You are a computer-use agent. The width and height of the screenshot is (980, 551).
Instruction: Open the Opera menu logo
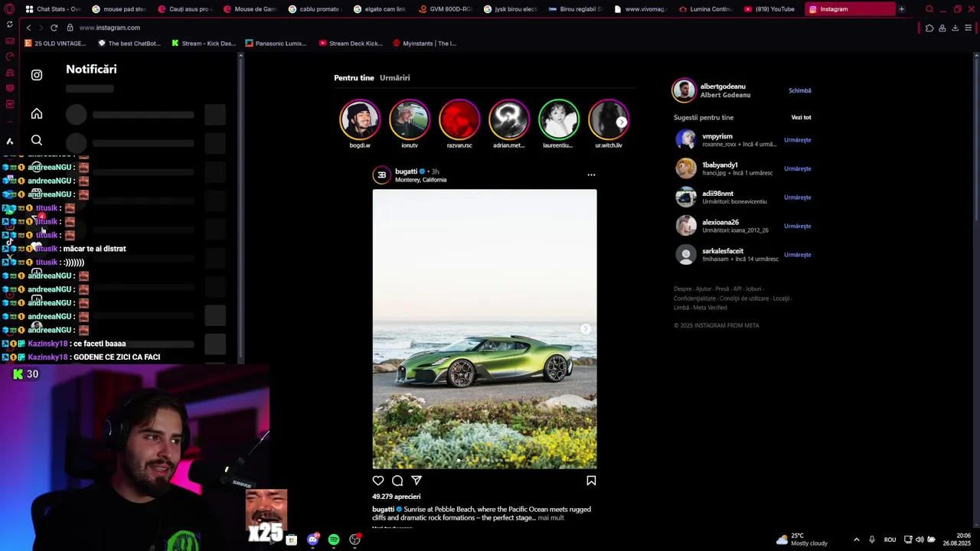(9, 9)
